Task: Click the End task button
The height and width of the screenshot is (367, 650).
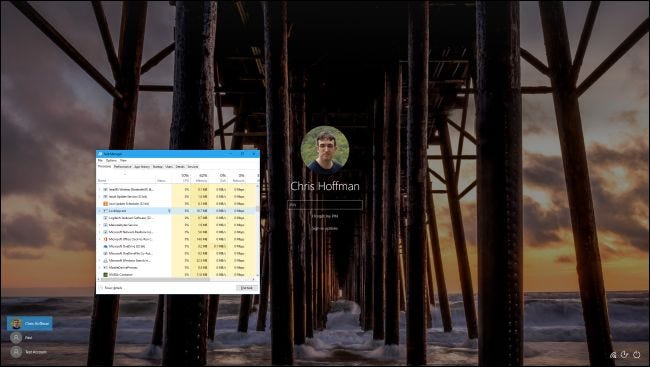Action: point(247,288)
